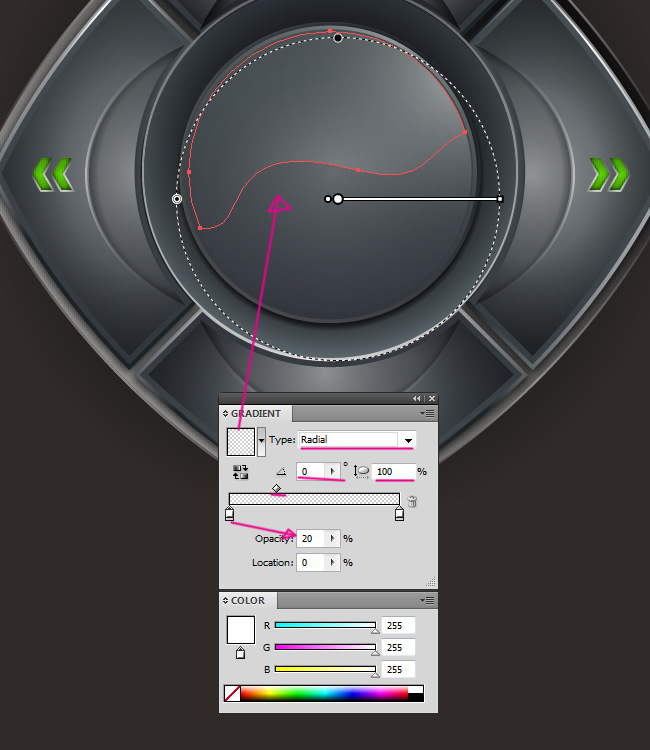Screen dimensions: 650x750
Task: Click the out-of-gamut warning icon below the fill swatch
Action: click(x=240, y=653)
